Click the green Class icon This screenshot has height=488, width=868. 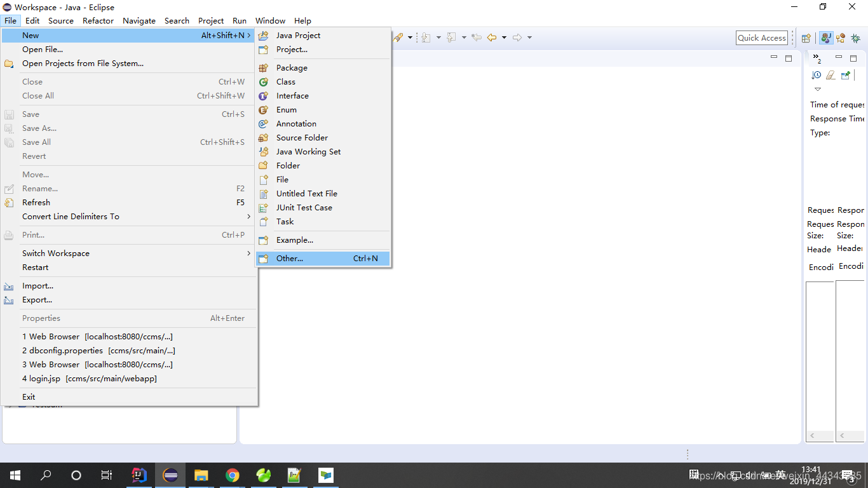pos(263,82)
